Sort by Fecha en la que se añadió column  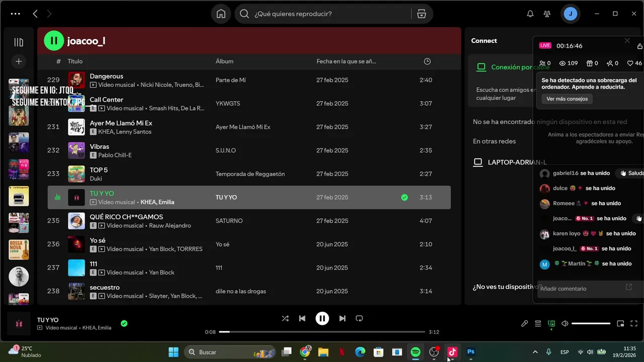pyautogui.click(x=346, y=61)
